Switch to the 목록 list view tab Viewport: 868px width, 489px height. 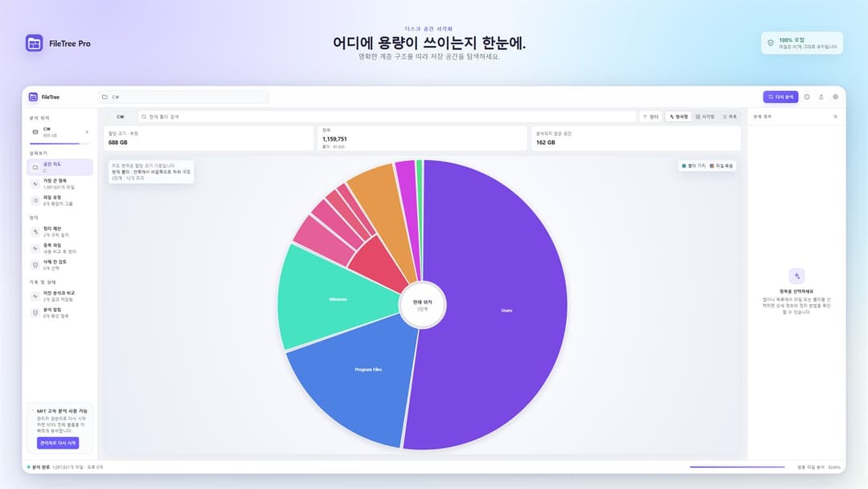point(730,117)
